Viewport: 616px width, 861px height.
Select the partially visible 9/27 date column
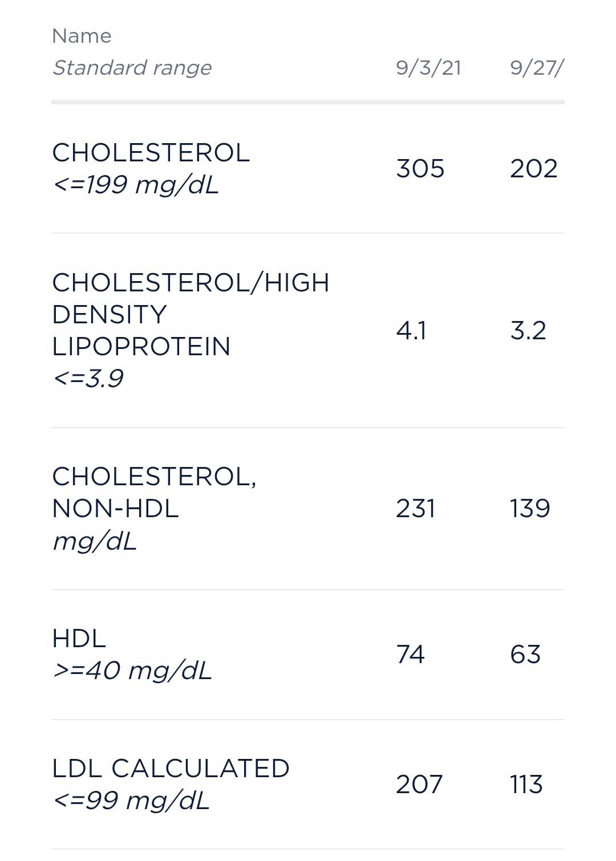pos(536,68)
